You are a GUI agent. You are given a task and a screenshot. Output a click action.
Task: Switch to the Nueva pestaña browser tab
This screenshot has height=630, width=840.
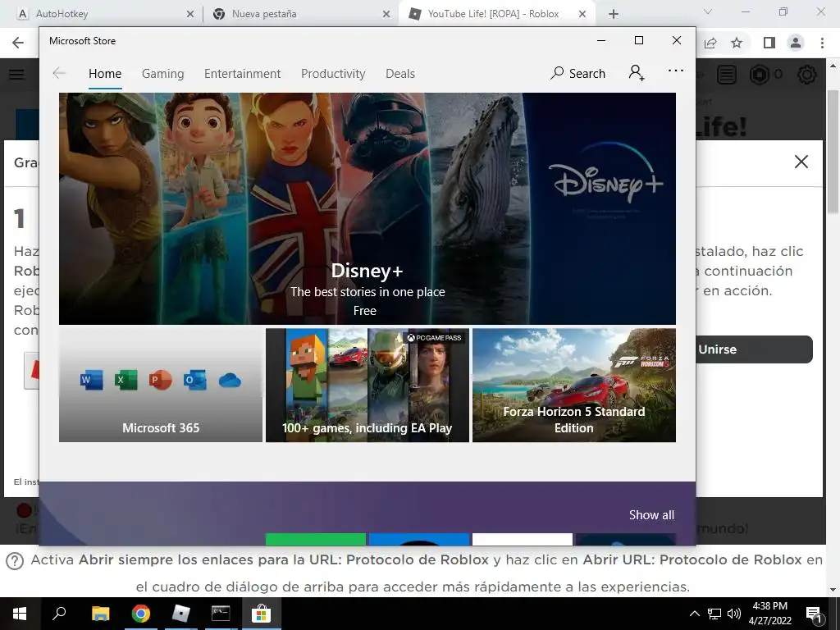(300, 14)
